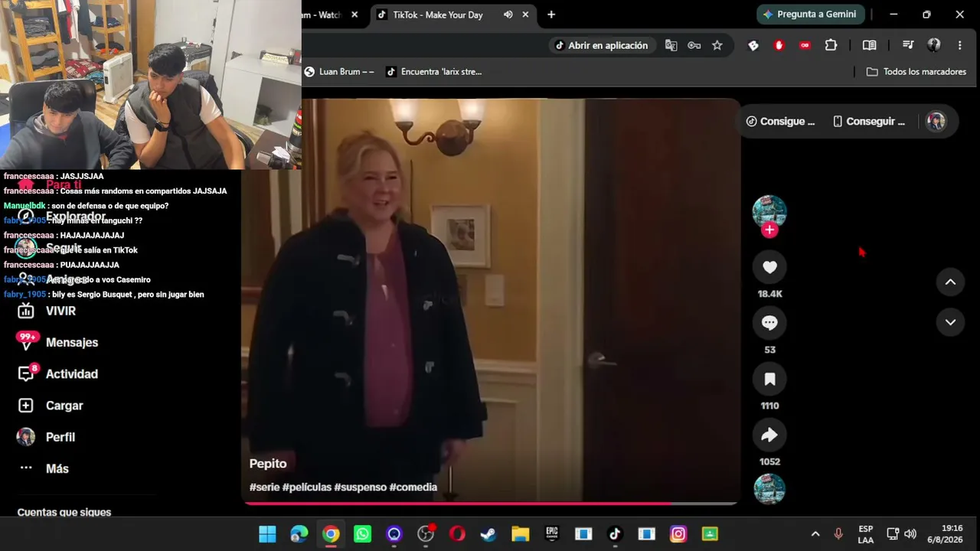The width and height of the screenshot is (980, 551).
Task: Click the red infinity extension icon
Action: pos(805,45)
